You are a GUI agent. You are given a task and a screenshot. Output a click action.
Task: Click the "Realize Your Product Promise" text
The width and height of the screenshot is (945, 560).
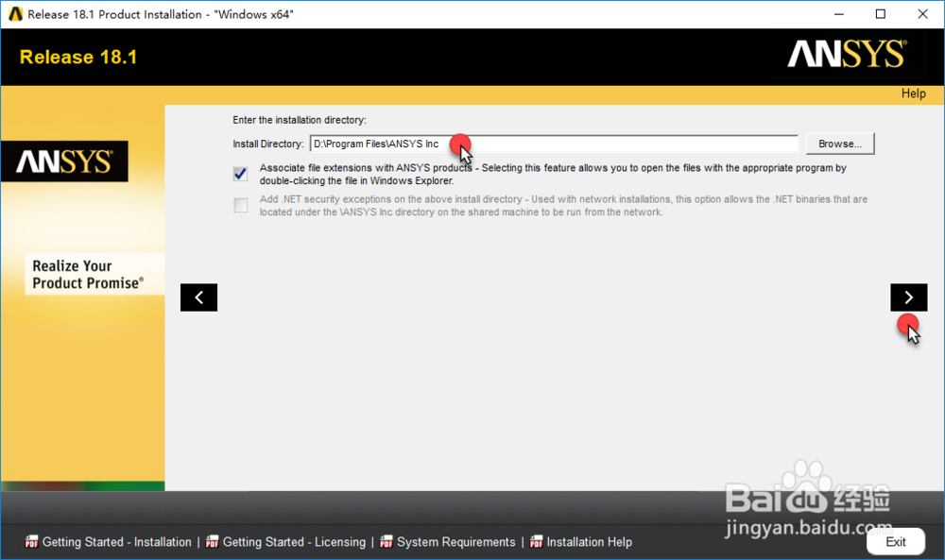point(88,275)
